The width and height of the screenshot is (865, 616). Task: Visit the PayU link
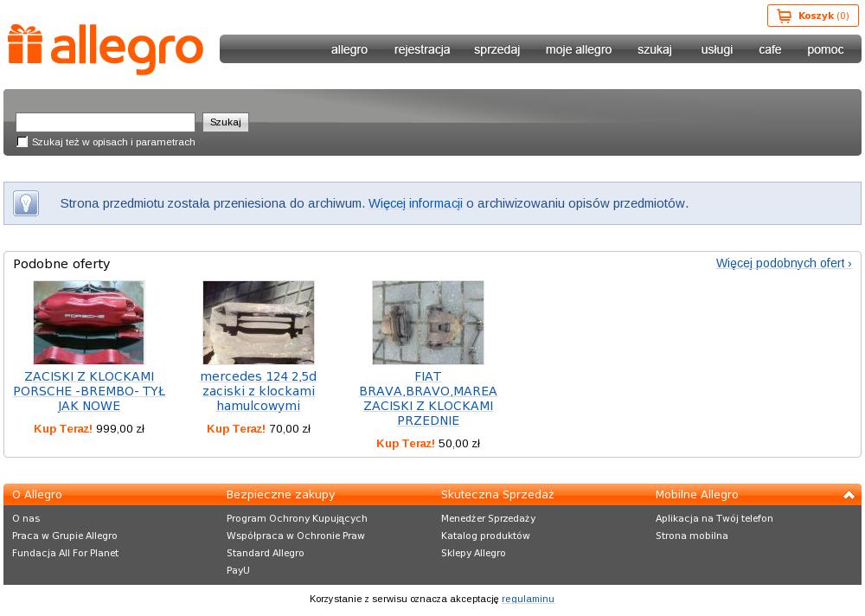pyautogui.click(x=239, y=570)
